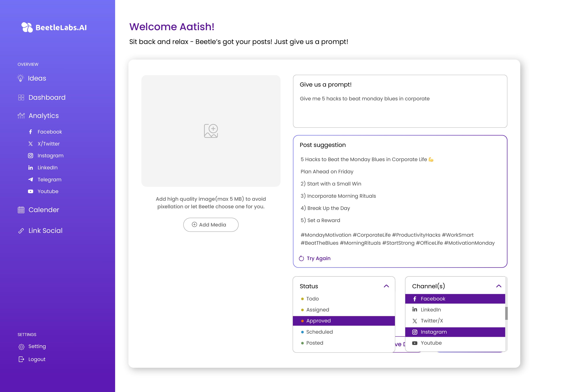569x392 pixels.
Task: Click the Logout link
Action: pos(37,359)
